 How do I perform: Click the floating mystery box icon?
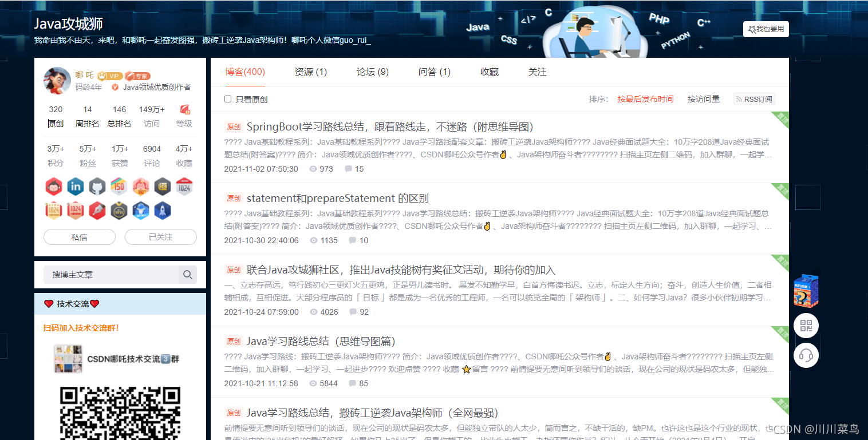tap(806, 291)
